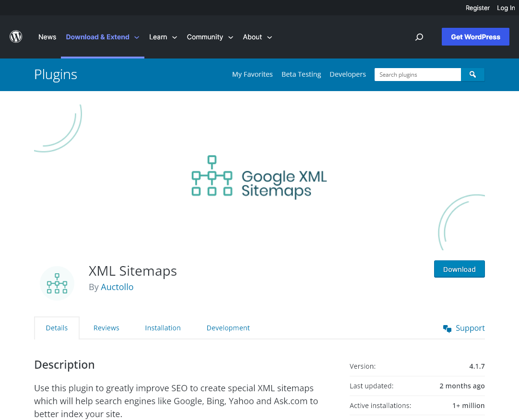Image resolution: width=519 pixels, height=420 pixels.
Task: Click inside the Search plugins input field
Action: click(x=417, y=74)
